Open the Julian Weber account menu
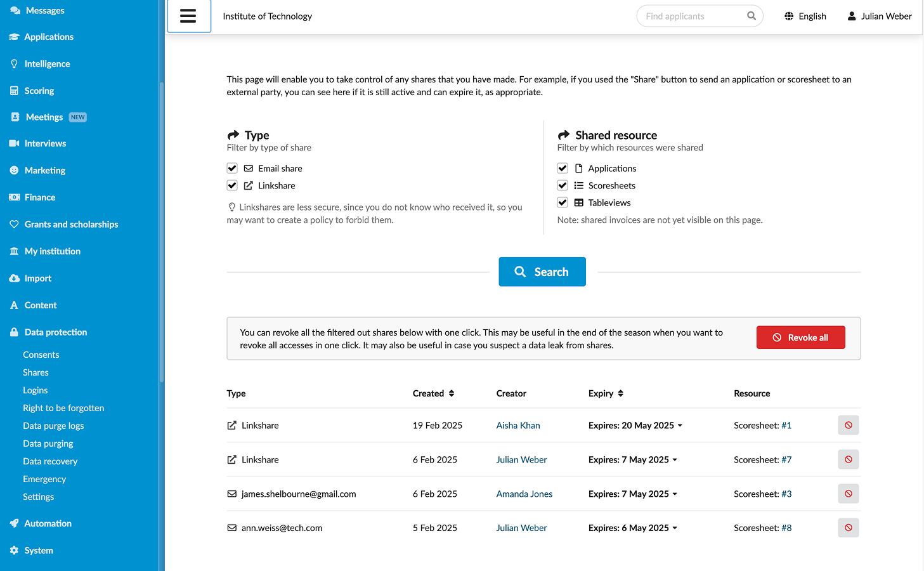The height and width of the screenshot is (571, 924). click(x=880, y=16)
